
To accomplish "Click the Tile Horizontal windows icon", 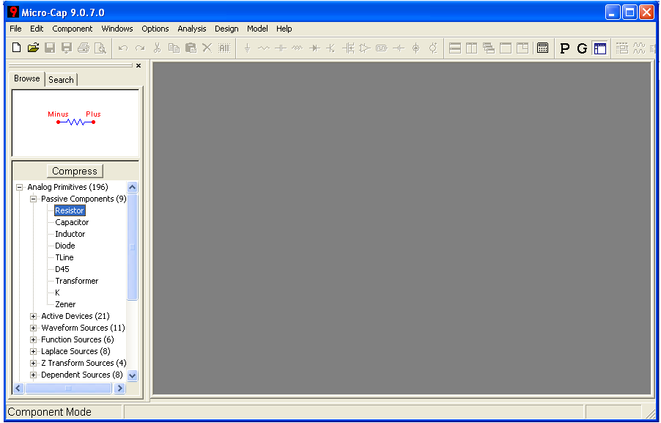I will tap(455, 48).
